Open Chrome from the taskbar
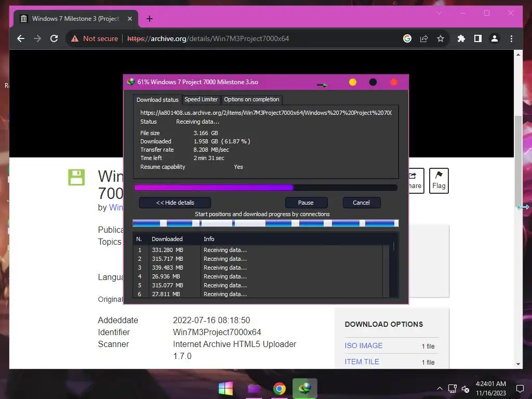Viewport: 532px width, 399px height. point(279,389)
